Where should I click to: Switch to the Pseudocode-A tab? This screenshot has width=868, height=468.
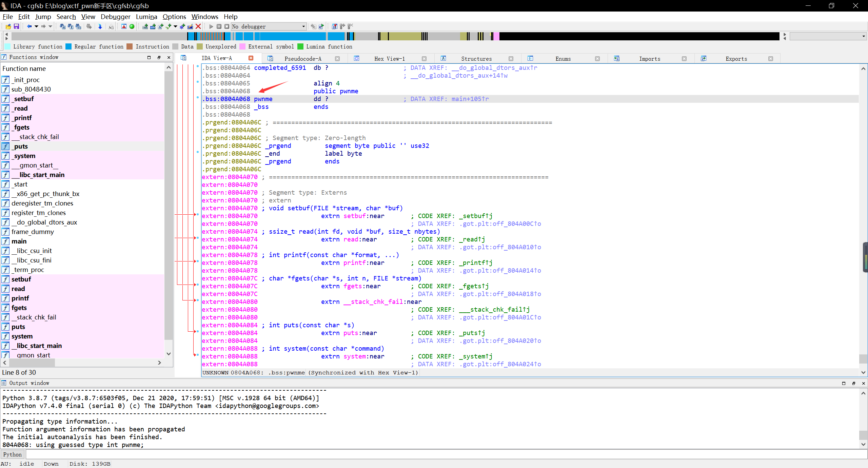pos(302,59)
